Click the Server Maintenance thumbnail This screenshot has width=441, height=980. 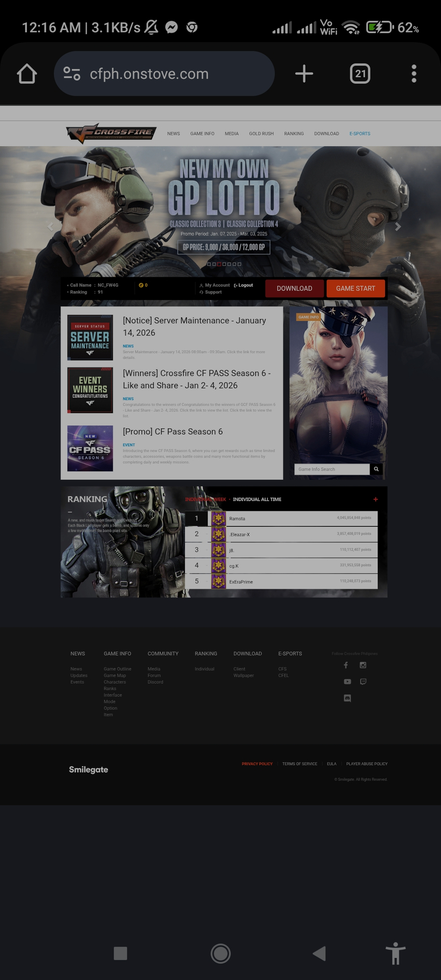click(x=90, y=338)
